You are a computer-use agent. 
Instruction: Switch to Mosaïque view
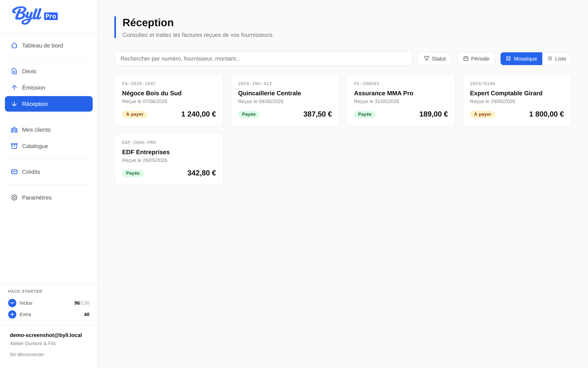[x=521, y=59]
